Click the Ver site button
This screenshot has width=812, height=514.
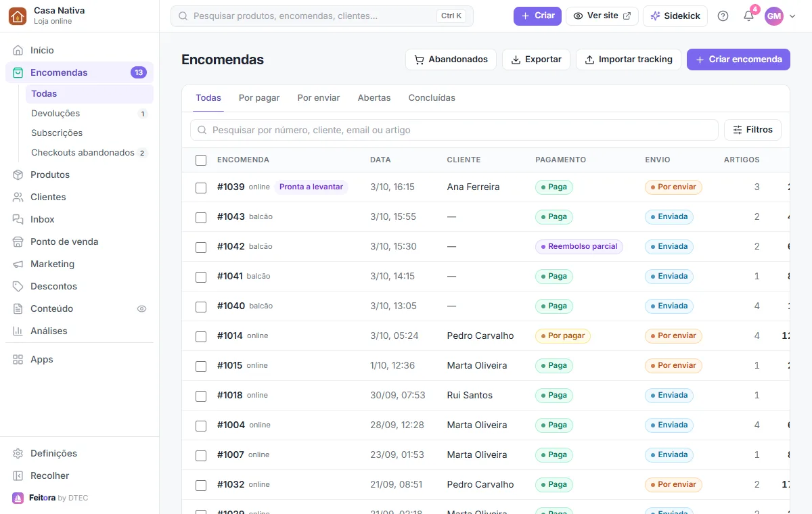pos(602,16)
